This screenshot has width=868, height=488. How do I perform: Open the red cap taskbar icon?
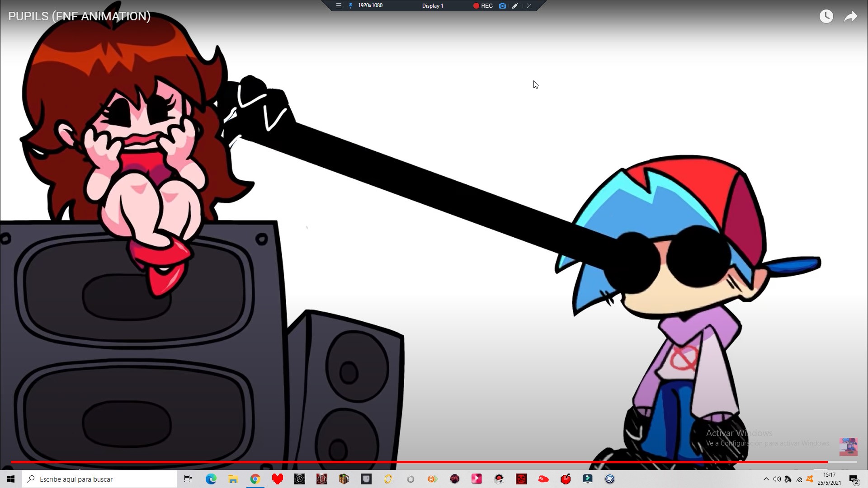[x=543, y=479]
